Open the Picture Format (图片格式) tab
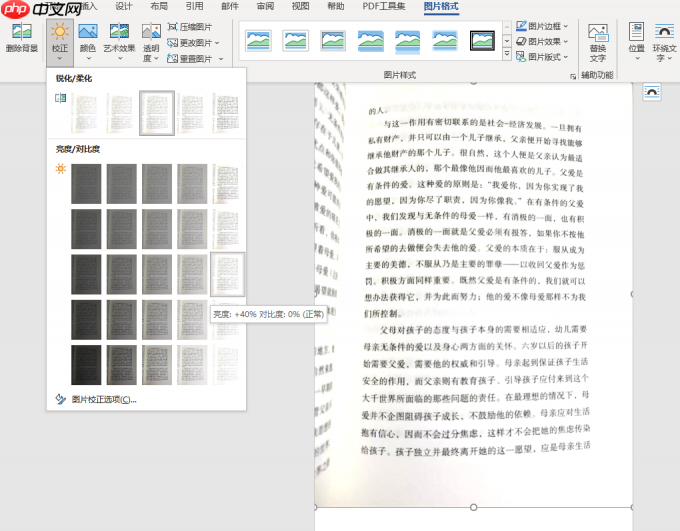 (x=441, y=6)
